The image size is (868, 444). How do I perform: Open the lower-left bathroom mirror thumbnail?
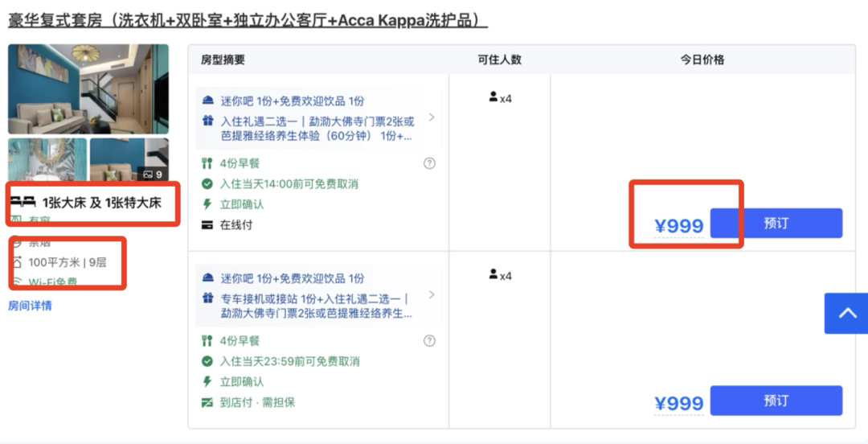click(47, 159)
